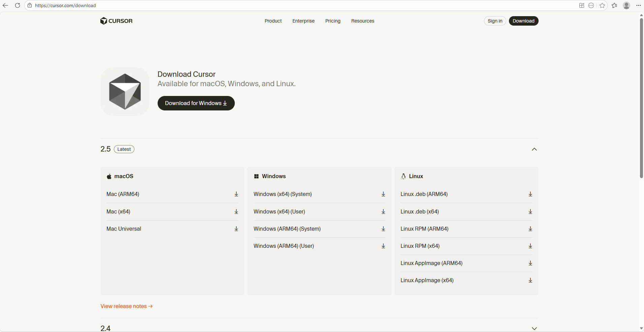This screenshot has width=644, height=332.
Task: Click the Linux RPM (ARM64) link text
Action: [424, 229]
